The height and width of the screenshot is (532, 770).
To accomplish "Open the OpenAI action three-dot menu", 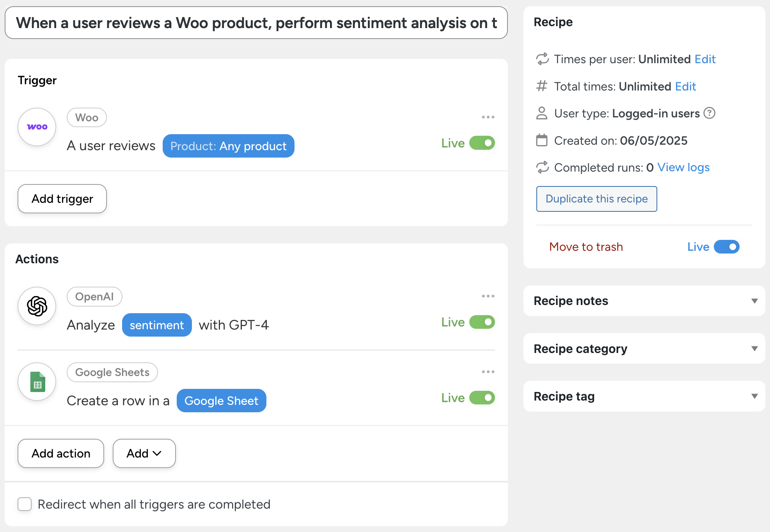I will (x=488, y=296).
